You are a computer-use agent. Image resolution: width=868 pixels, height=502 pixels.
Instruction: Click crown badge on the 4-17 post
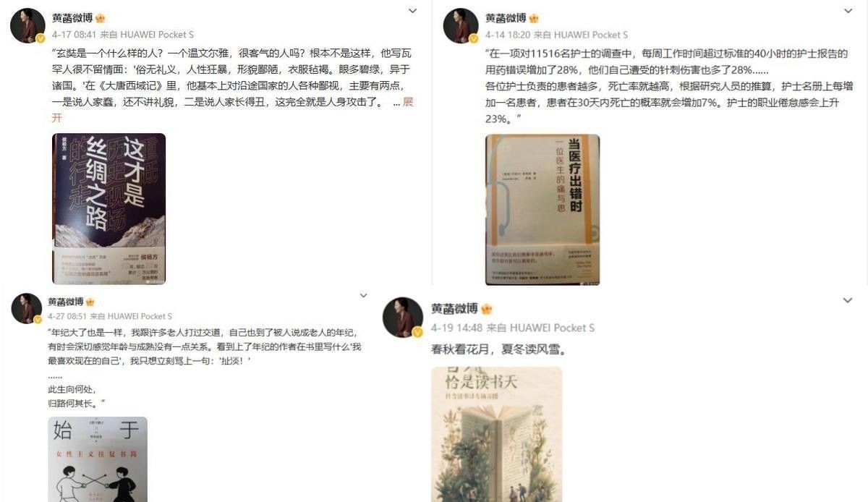(101, 18)
